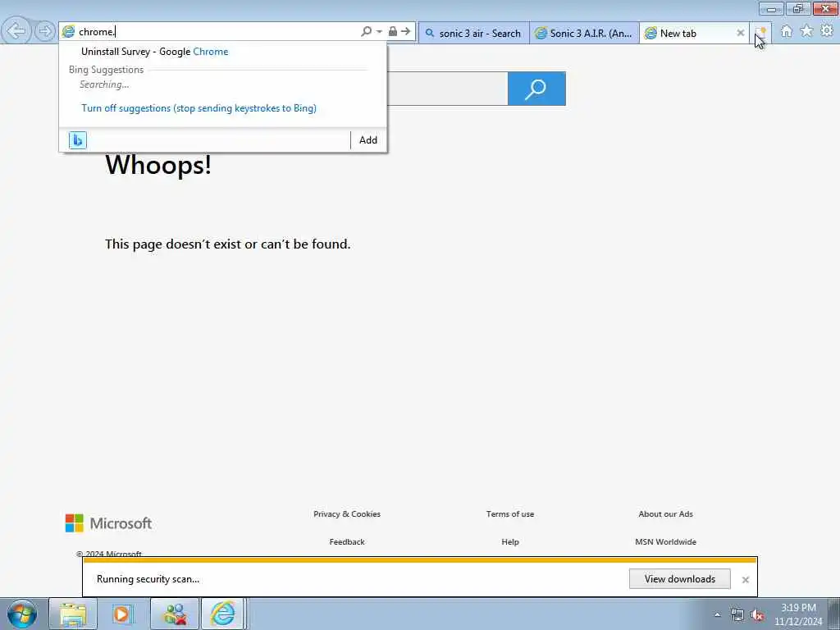Click the muted volume tray icon
The height and width of the screenshot is (630, 840).
click(x=757, y=615)
